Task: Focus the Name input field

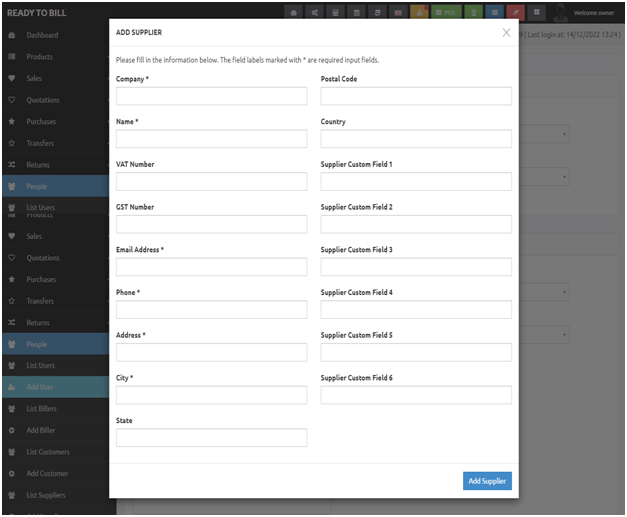Action: [212, 139]
